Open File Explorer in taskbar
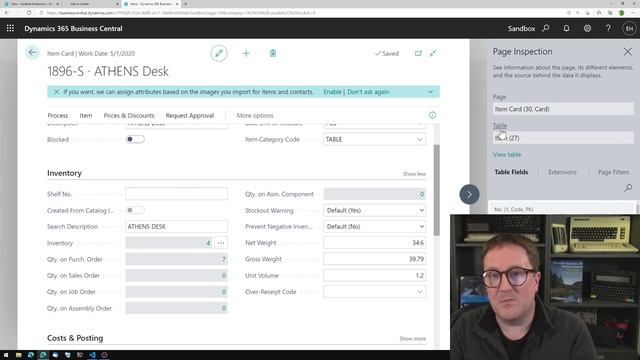The height and width of the screenshot is (360, 640). [18, 355]
